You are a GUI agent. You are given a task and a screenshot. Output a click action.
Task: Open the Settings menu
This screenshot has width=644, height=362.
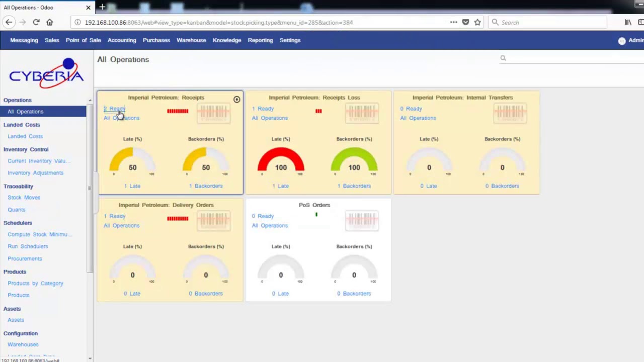pyautogui.click(x=290, y=40)
